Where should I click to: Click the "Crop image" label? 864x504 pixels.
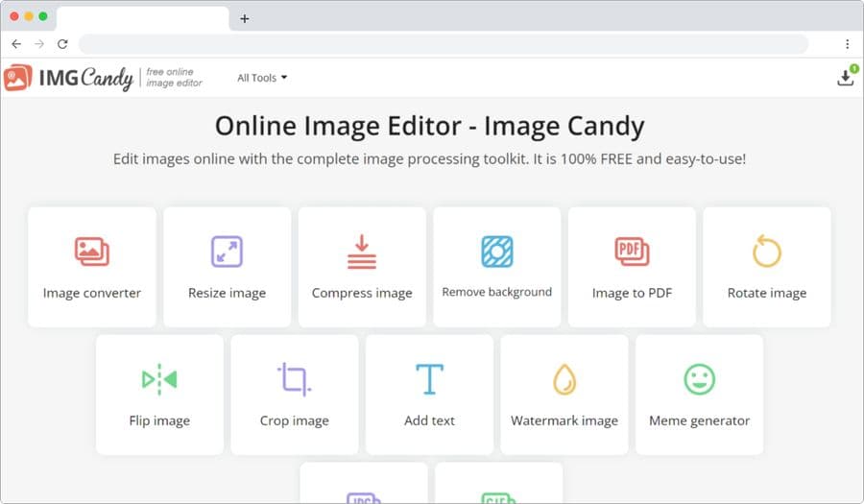pos(295,420)
